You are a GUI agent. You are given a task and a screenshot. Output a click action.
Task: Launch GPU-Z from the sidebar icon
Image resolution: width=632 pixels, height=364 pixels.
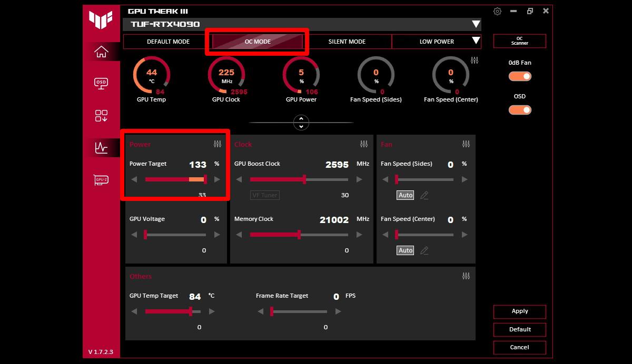[101, 180]
